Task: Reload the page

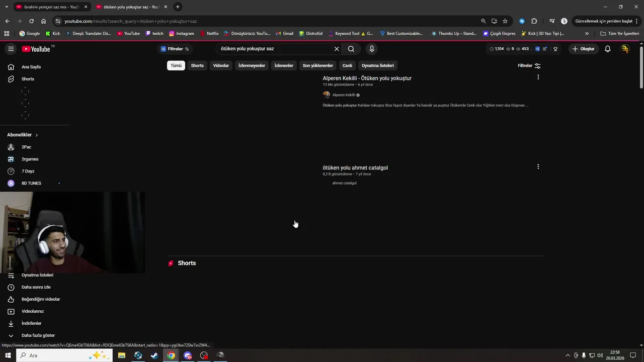Action: pos(31,21)
